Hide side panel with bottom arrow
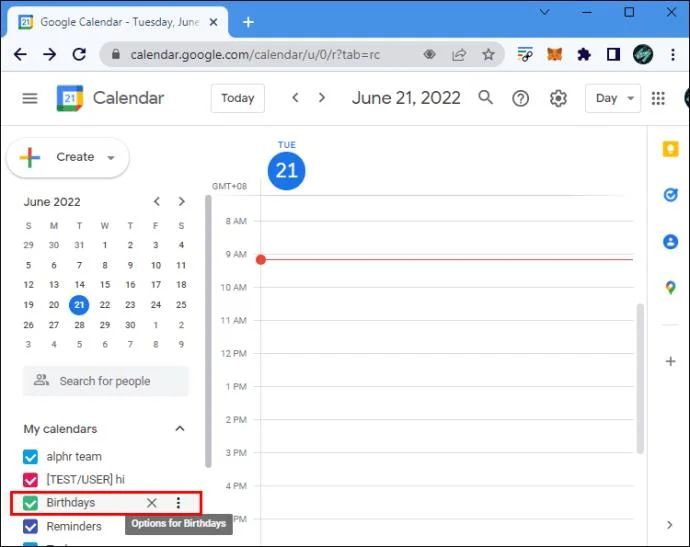690x547 pixels. 669,525
